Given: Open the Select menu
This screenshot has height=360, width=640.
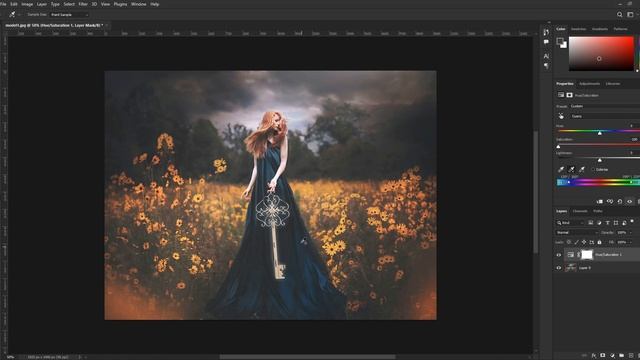Looking at the screenshot, I should pos(69,4).
